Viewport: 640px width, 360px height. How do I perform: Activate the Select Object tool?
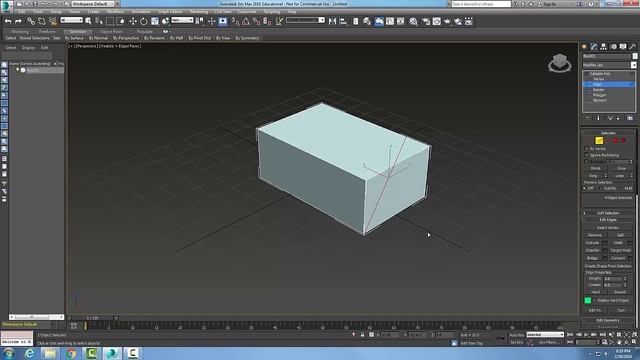click(88, 21)
